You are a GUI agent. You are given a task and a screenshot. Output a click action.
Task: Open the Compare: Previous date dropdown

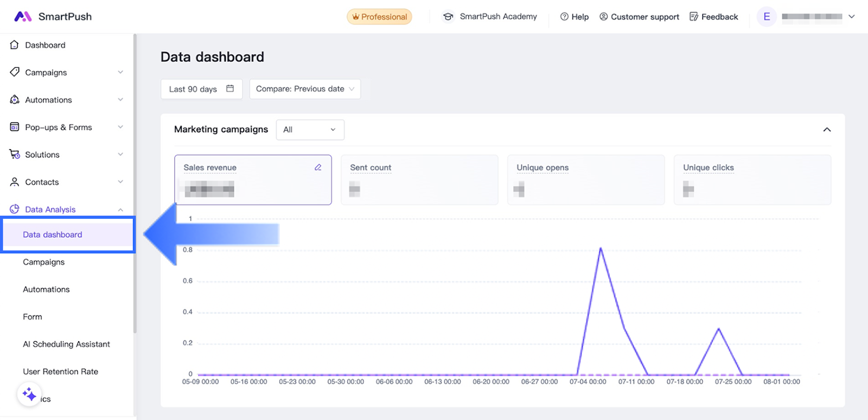point(305,89)
